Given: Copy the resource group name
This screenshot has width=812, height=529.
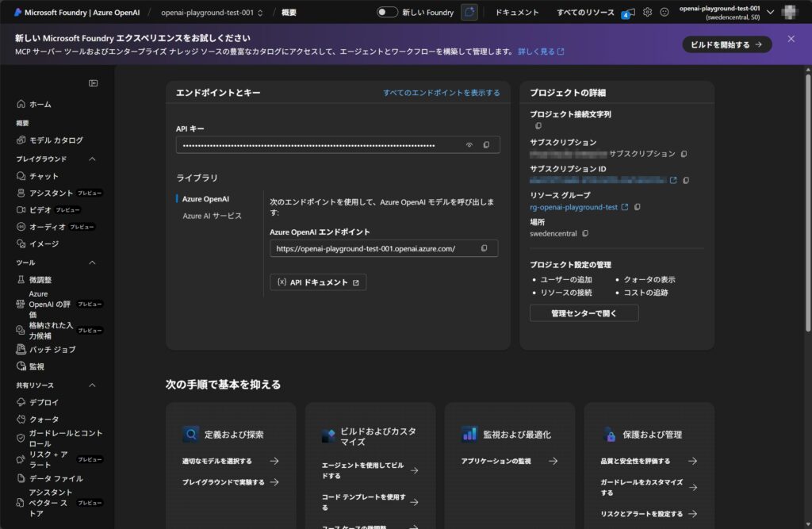Looking at the screenshot, I should click(638, 207).
